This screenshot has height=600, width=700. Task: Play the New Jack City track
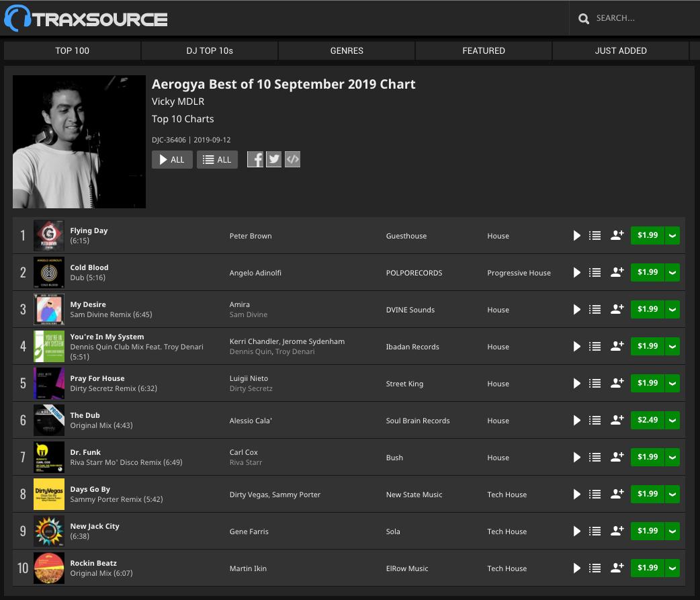[577, 531]
